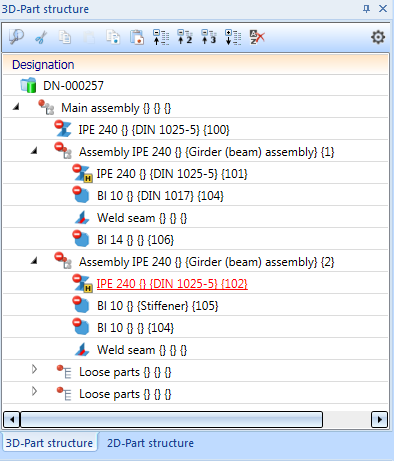Click the plate icon of Bl 14 {106}
The height and width of the screenshot is (461, 394).
click(x=81, y=239)
